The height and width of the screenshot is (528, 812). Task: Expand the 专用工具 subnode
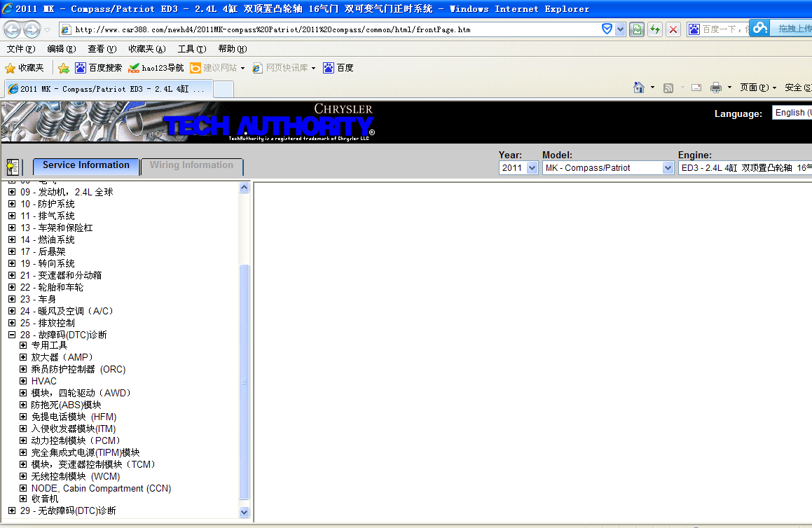pyautogui.click(x=23, y=345)
